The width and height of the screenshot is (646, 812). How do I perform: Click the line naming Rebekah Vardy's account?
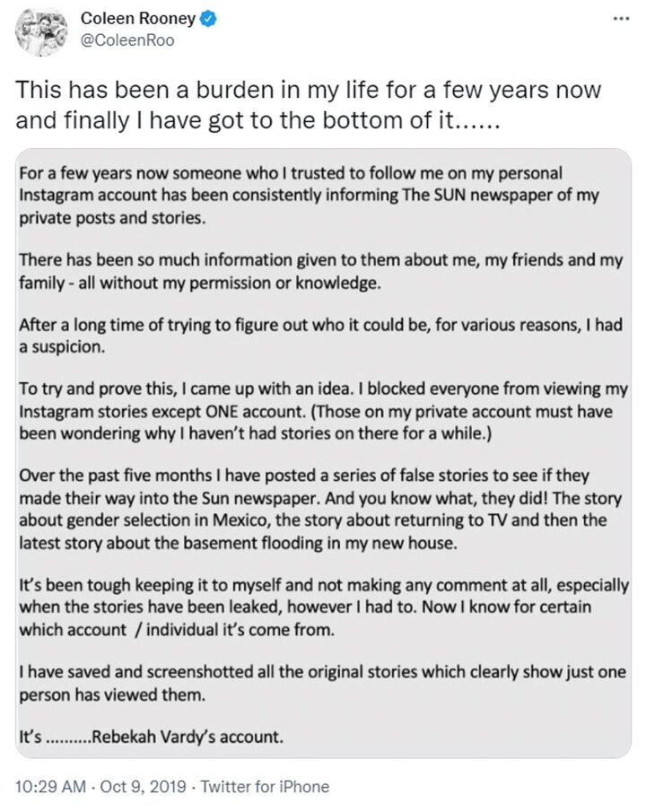tap(151, 738)
